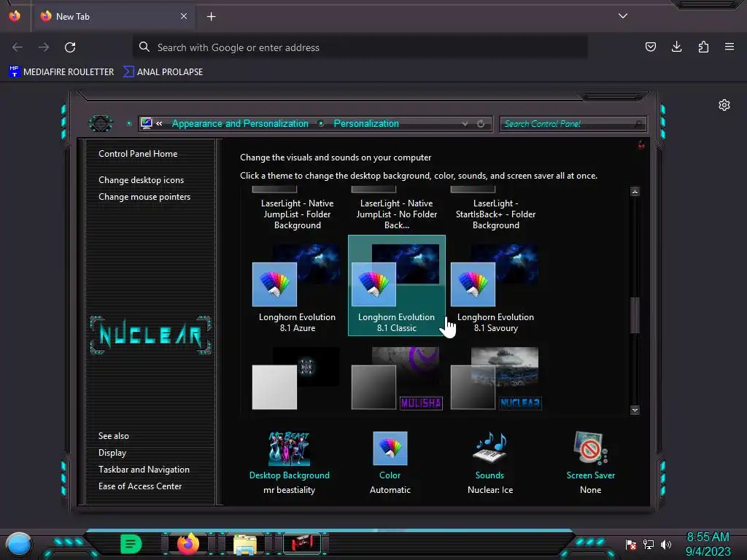747x560 pixels.
Task: Click the theme list scroll down arrow
Action: [635, 410]
